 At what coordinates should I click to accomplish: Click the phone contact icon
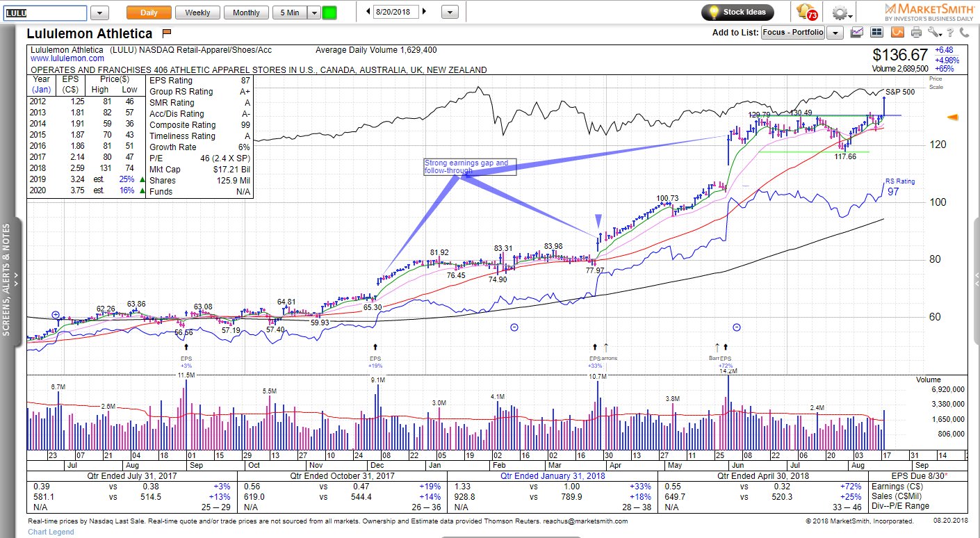point(965,32)
